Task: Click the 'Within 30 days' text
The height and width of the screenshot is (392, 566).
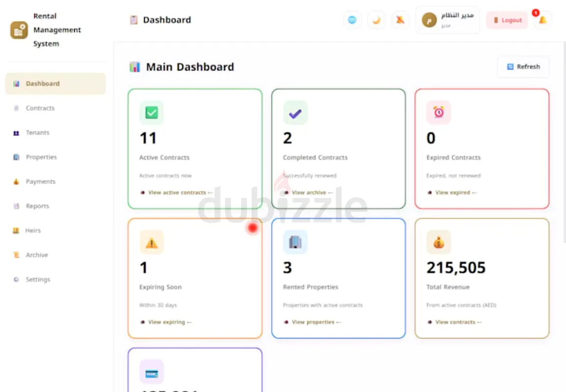Action: click(158, 305)
